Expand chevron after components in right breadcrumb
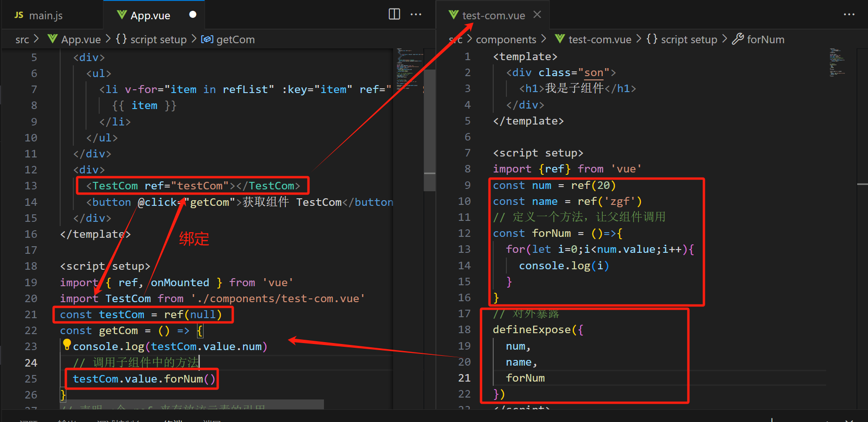The image size is (868, 422). coord(544,39)
